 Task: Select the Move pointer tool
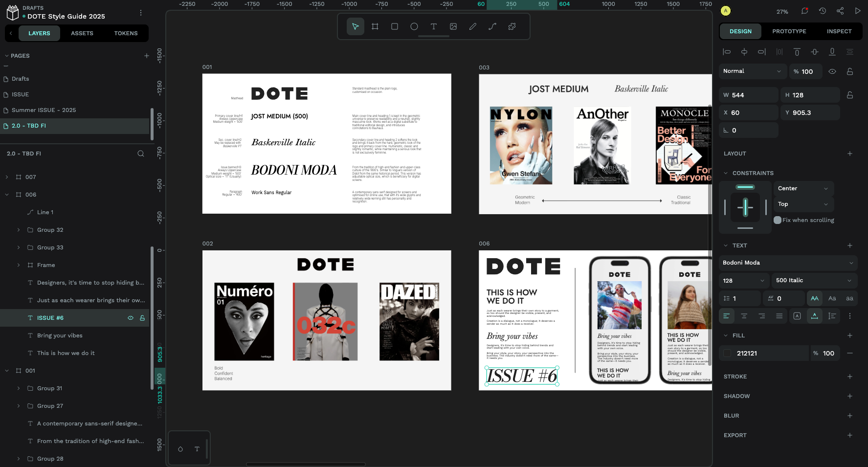356,26
